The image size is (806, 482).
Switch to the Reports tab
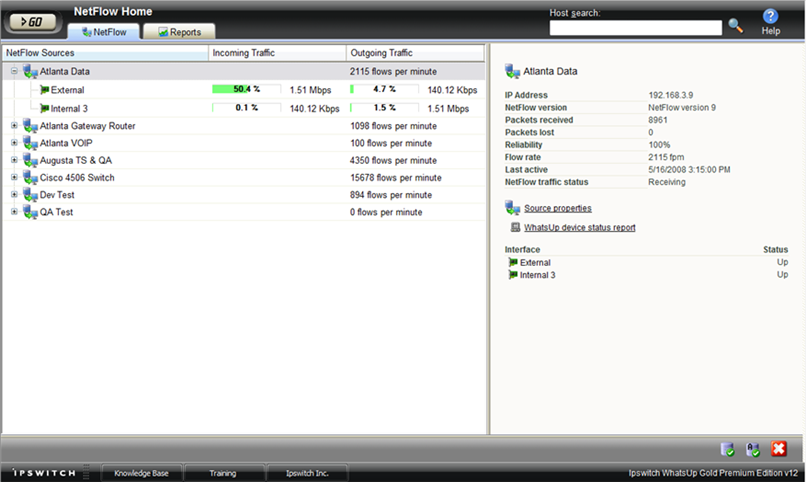179,32
